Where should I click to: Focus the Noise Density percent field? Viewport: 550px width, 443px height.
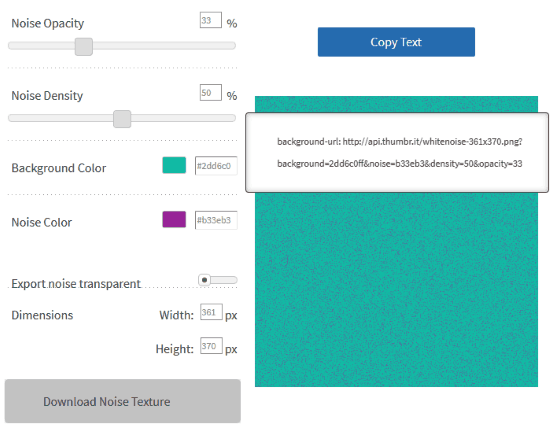click(210, 93)
